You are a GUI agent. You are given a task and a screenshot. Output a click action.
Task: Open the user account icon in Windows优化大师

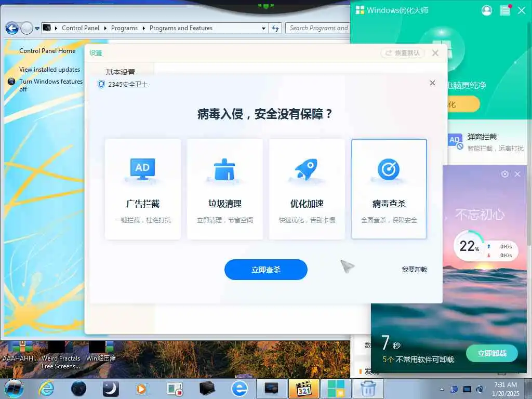[x=486, y=10]
